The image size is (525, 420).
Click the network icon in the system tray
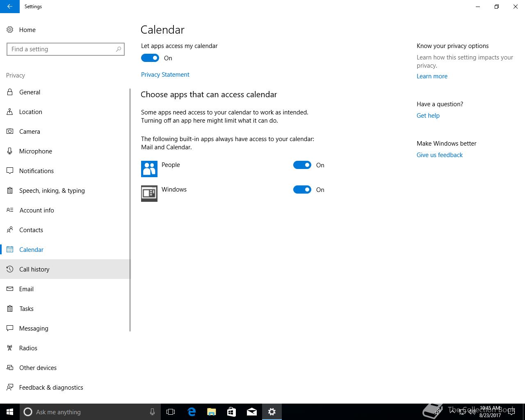[462, 412]
